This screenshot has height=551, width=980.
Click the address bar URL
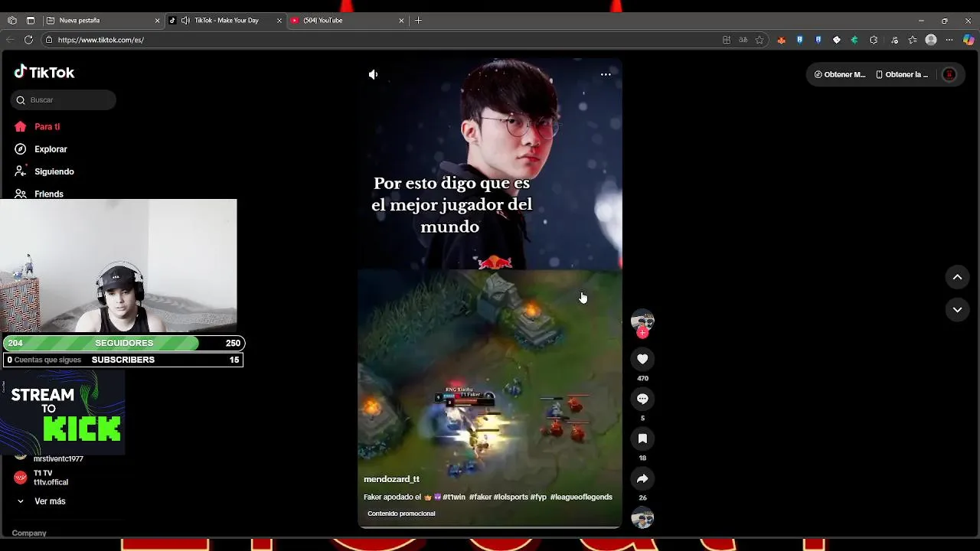click(101, 40)
